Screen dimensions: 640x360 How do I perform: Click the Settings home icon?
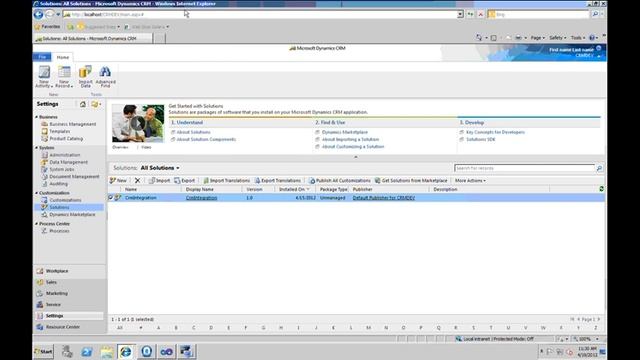[83, 104]
